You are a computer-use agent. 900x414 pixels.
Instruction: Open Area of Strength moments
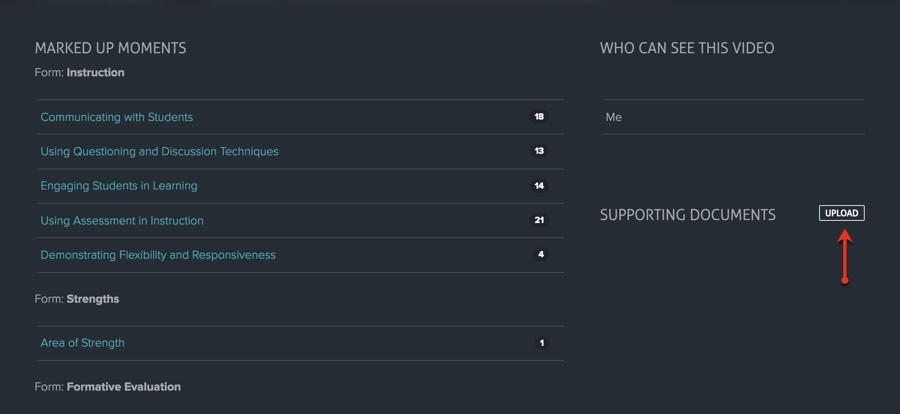point(82,343)
